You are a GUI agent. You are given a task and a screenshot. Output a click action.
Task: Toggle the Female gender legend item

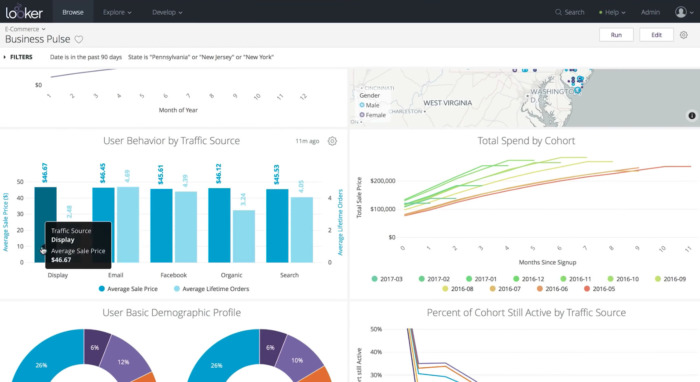point(372,115)
